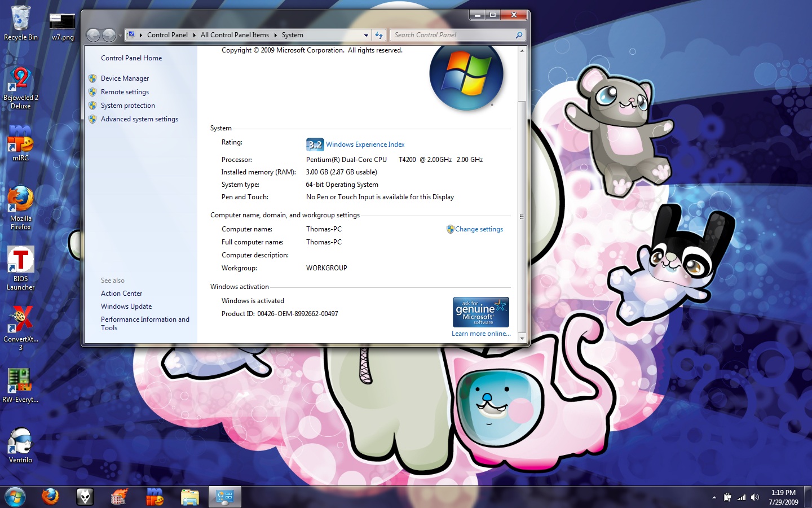Click the Forward arrow button
Image resolution: width=812 pixels, height=508 pixels.
(109, 35)
